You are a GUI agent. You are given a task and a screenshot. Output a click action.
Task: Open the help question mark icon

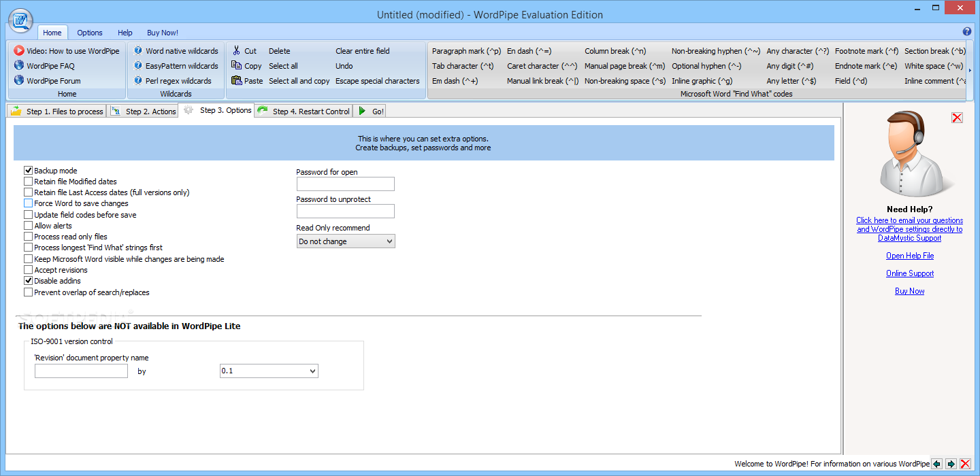967,32
